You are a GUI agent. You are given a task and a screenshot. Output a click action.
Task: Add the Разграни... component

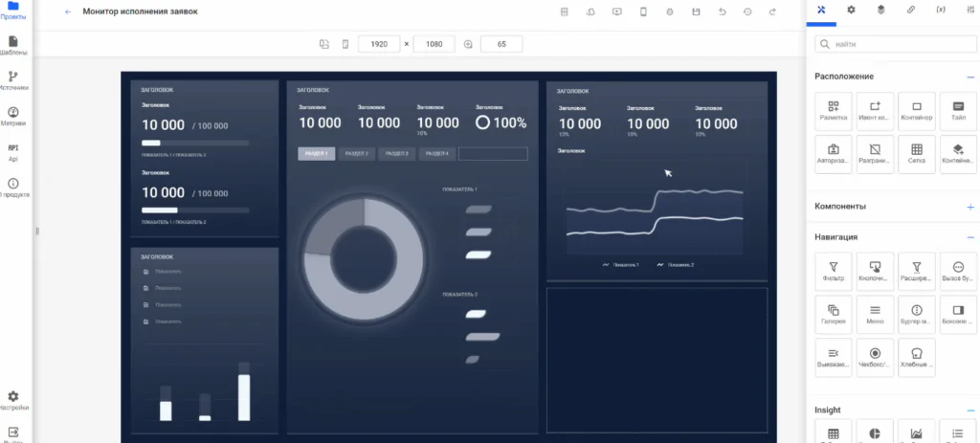click(x=875, y=154)
